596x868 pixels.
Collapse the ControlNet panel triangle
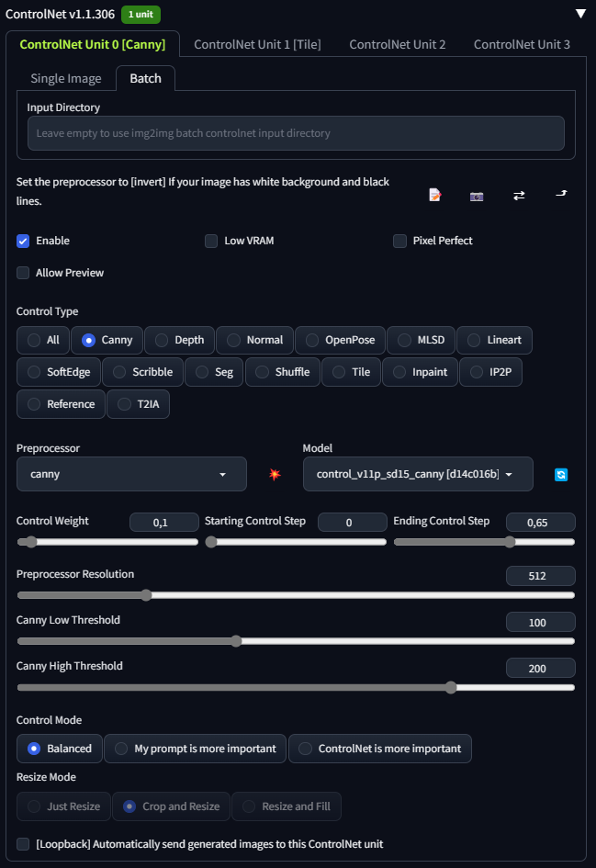click(x=580, y=13)
